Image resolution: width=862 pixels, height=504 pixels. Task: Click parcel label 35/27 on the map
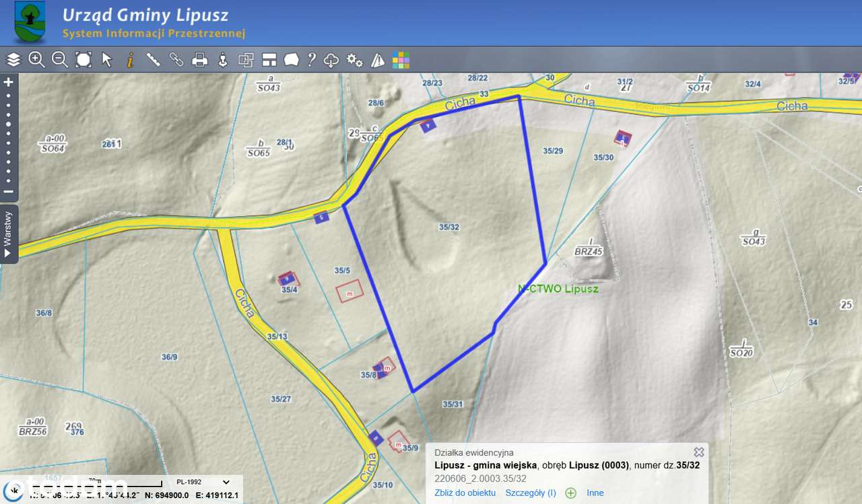281,399
